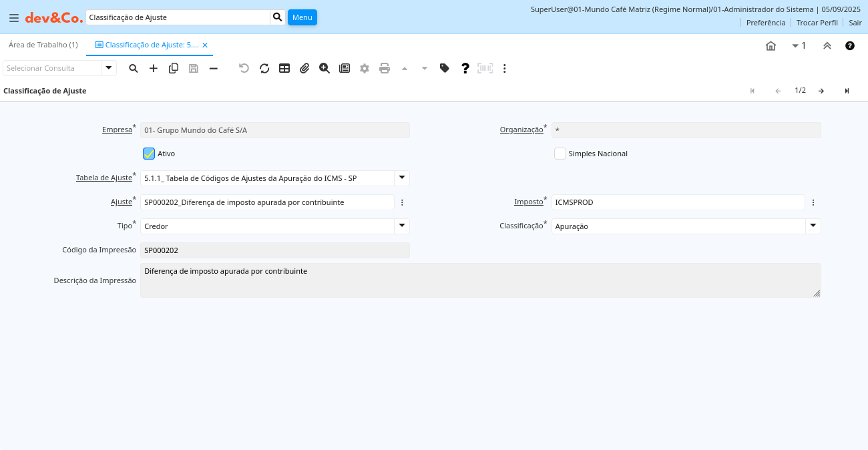Click the Copy Record toolbar icon
868x450 pixels.
[174, 68]
